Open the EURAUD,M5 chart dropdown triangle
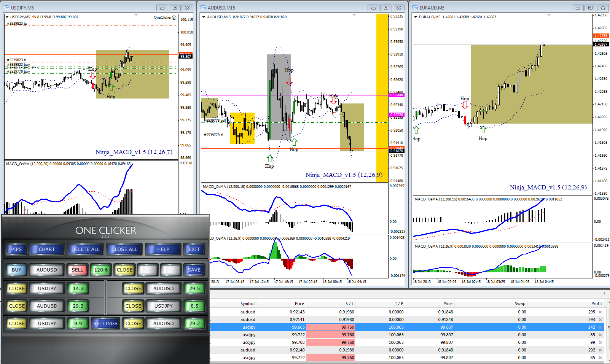Screen dimensions: 610x364 coord(416,17)
